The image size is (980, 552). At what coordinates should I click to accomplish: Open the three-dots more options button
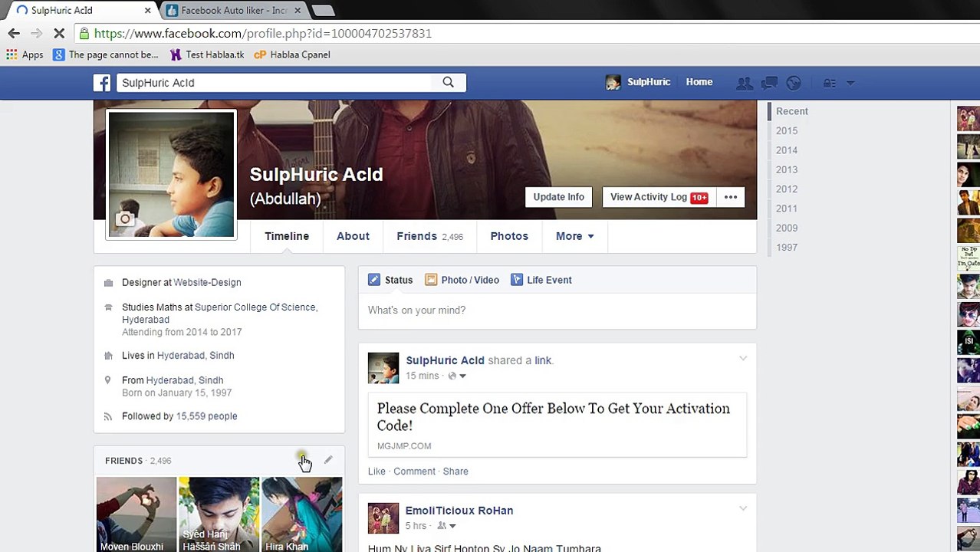click(x=730, y=197)
